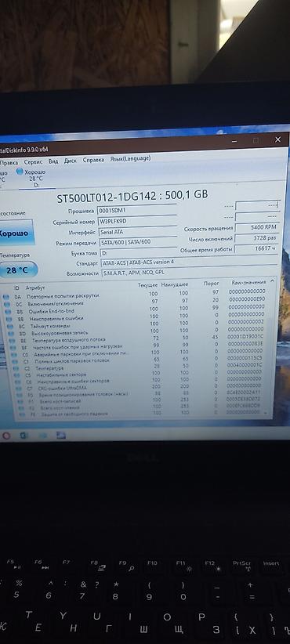Click status circle of Аварийные парковки row
The image size is (290, 644).
point(13,354)
